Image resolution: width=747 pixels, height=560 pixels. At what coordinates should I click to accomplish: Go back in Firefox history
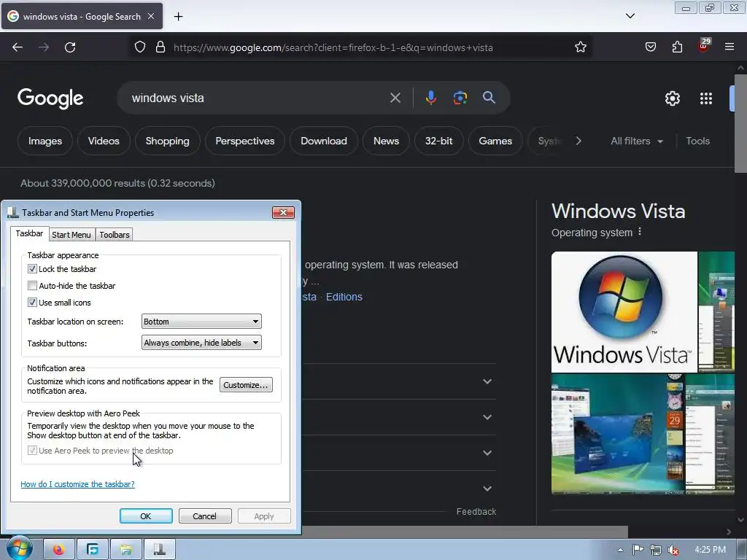[18, 47]
